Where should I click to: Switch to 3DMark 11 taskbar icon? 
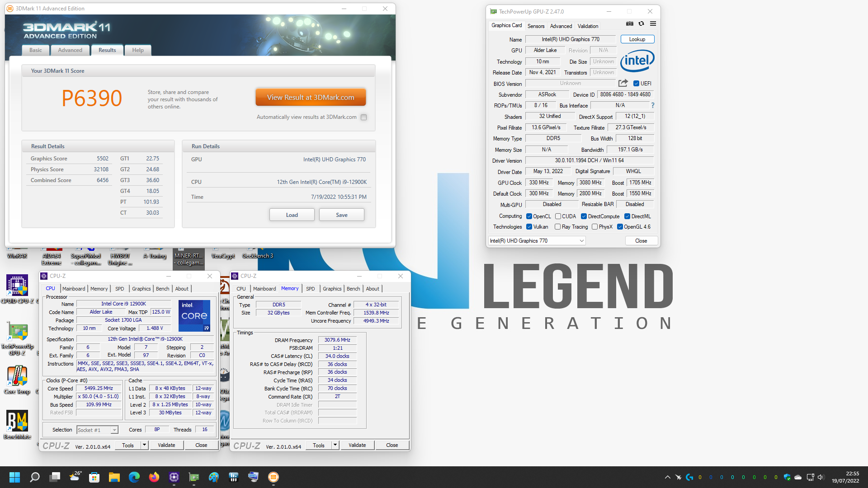click(x=273, y=477)
